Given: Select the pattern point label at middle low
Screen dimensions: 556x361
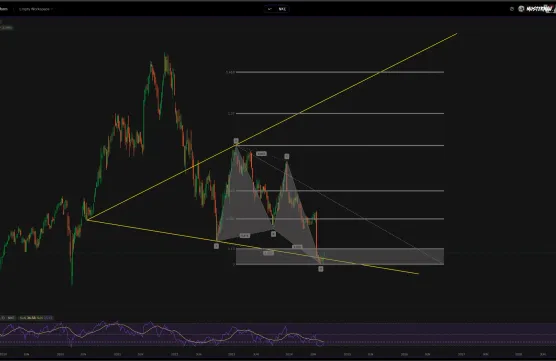Looking at the screenshot, I should click(x=273, y=234).
